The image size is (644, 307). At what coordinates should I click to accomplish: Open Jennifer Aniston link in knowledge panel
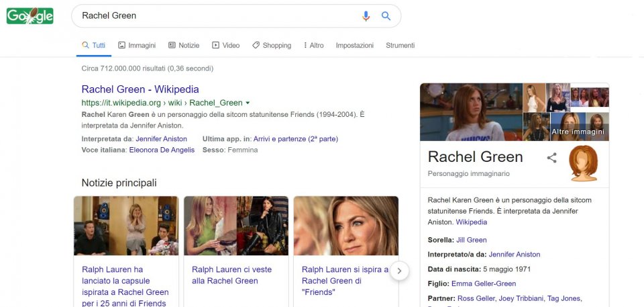pos(515,255)
